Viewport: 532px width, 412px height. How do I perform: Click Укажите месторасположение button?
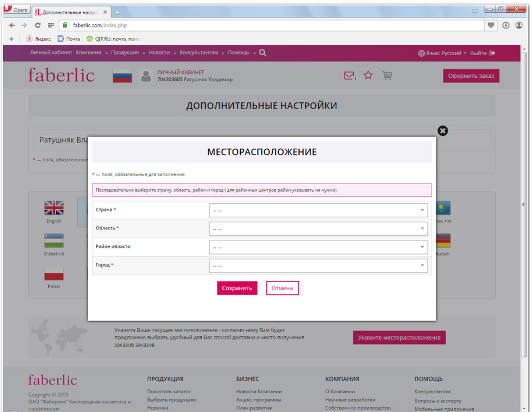pos(399,338)
